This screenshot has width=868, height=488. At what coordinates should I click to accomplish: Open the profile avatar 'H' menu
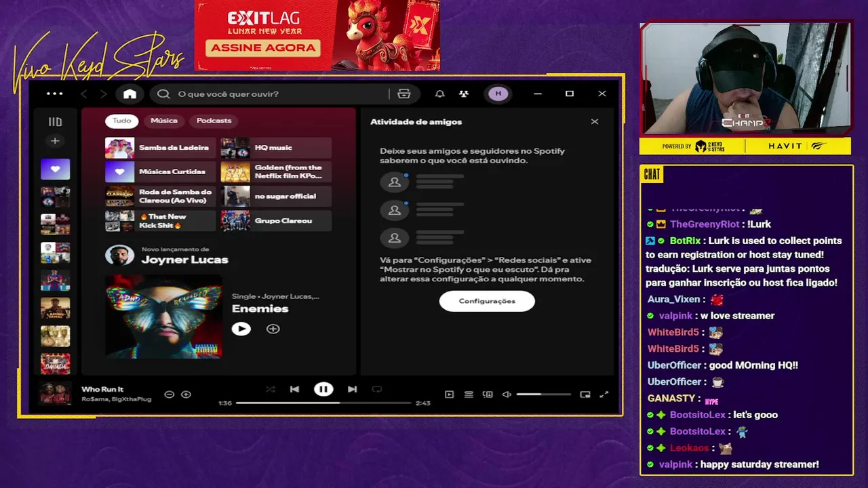(498, 94)
